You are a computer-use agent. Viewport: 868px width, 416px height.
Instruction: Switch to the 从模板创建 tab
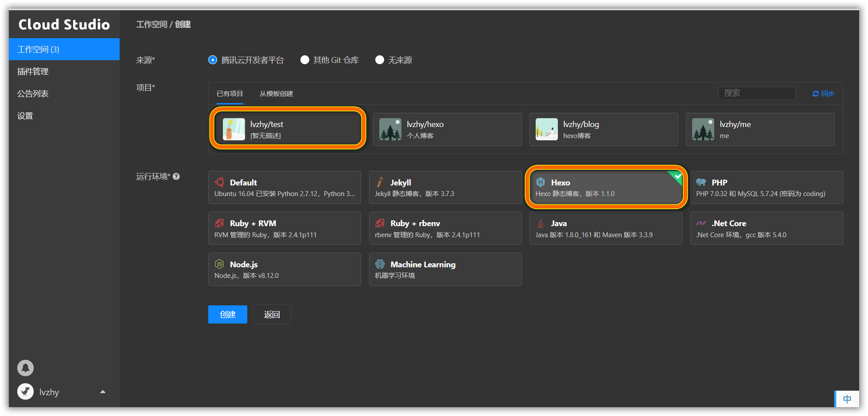pyautogui.click(x=276, y=94)
